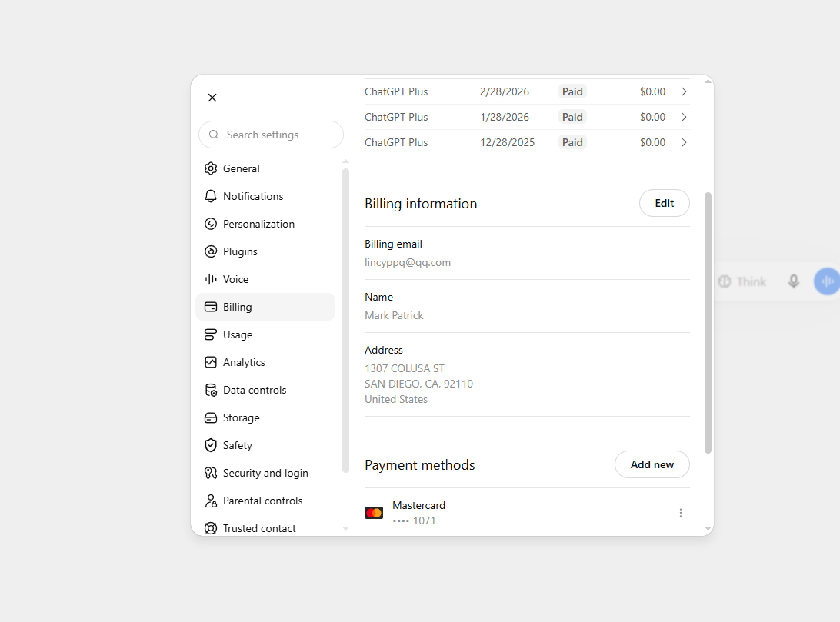The image size is (840, 622).
Task: Click the card number ending 1071
Action: 414,521
